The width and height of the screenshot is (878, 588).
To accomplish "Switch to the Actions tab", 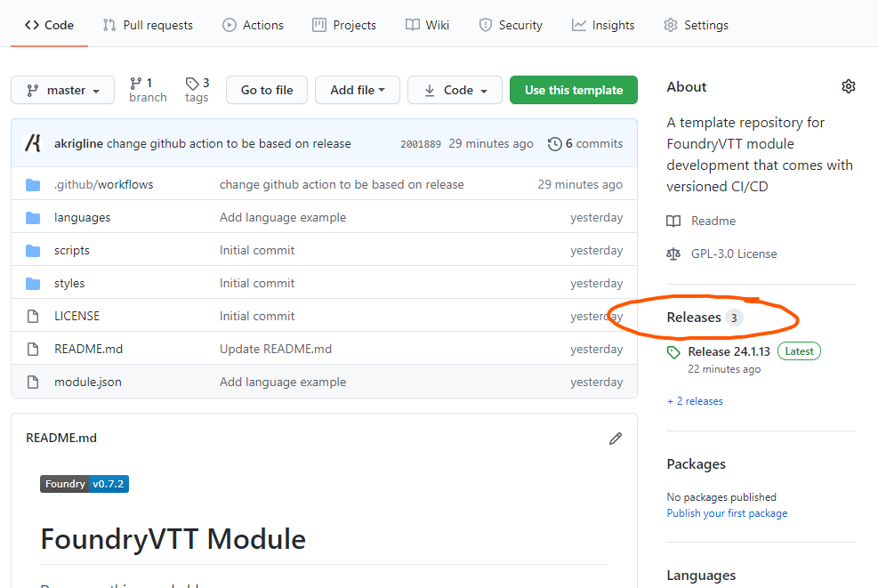I will pos(254,25).
